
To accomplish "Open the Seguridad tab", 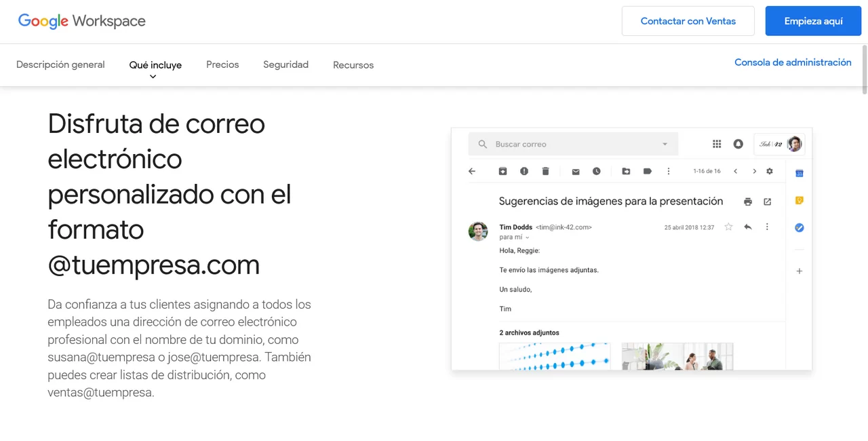I will coord(285,64).
